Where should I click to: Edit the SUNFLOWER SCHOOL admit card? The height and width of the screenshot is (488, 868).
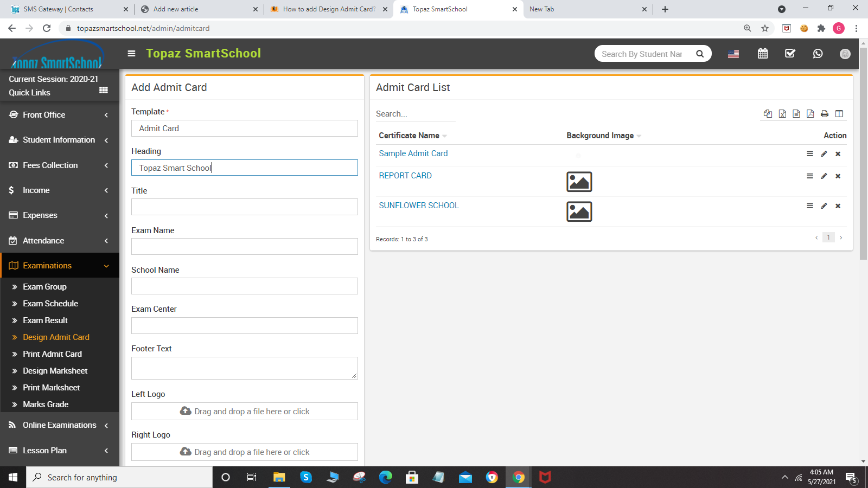pos(824,206)
